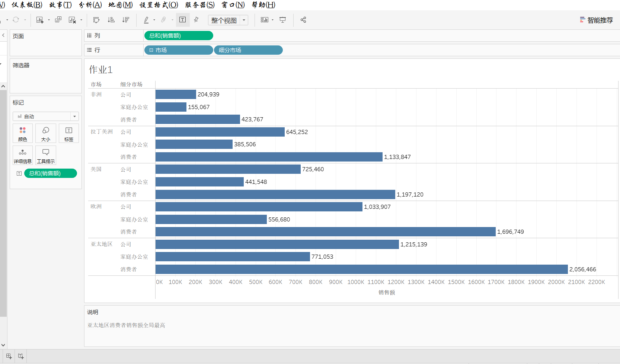This screenshot has height=364, width=620.
Task: Toggle show mark labels button
Action: point(183,20)
